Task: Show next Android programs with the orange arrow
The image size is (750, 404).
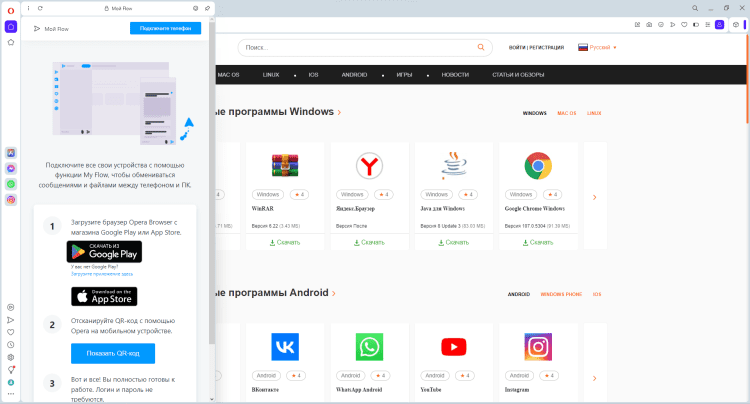Action: coord(595,378)
